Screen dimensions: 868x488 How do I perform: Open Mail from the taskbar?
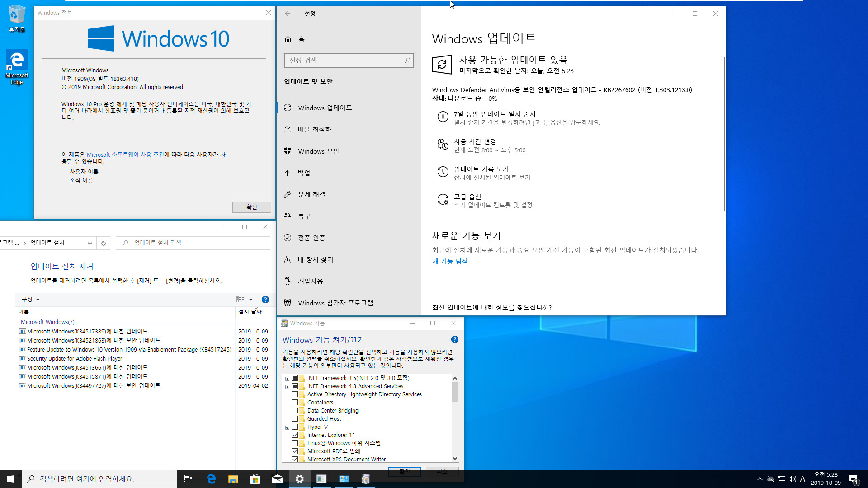(278, 479)
